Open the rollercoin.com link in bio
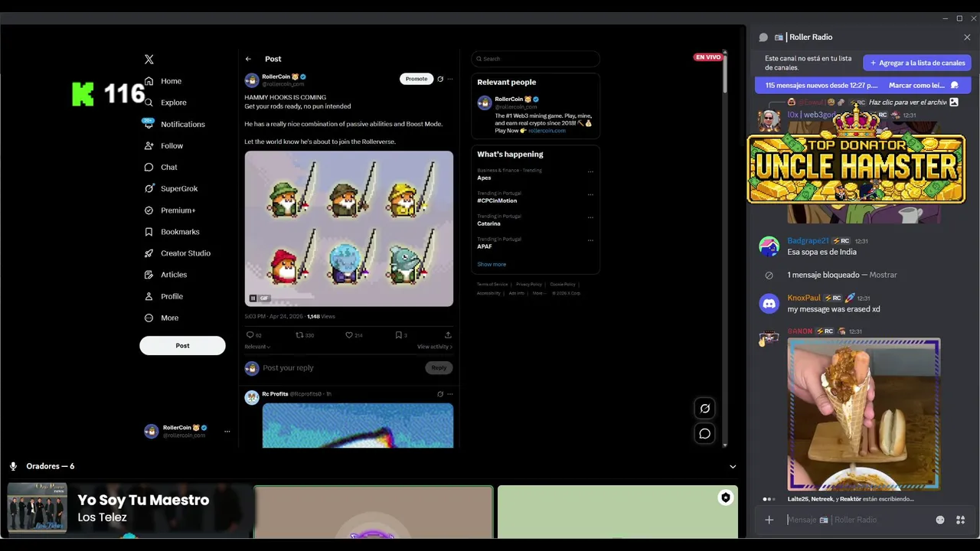Screen dimensions: 980x551 (x=547, y=131)
